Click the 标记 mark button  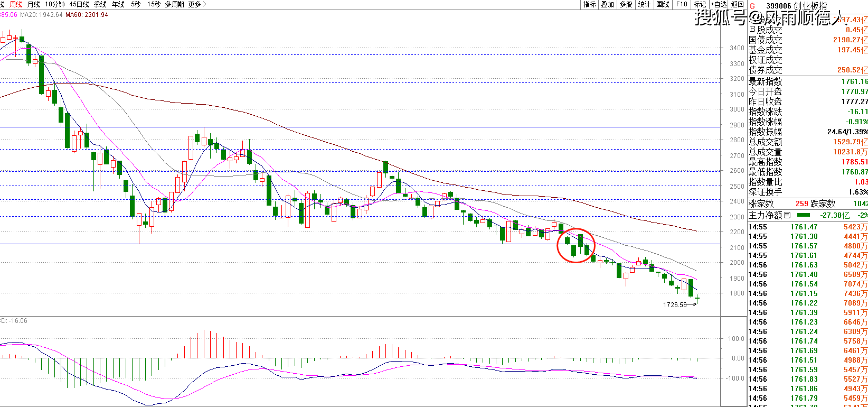click(x=700, y=4)
